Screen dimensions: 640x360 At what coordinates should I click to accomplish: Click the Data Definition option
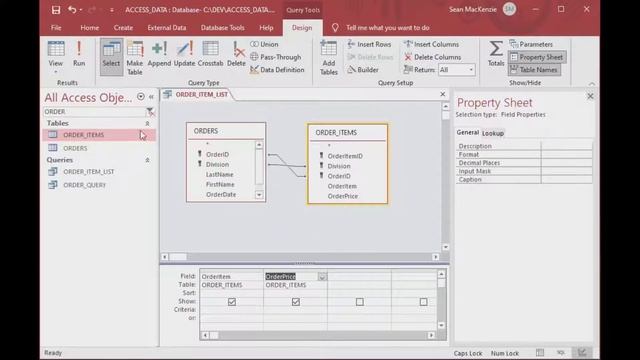pos(277,70)
